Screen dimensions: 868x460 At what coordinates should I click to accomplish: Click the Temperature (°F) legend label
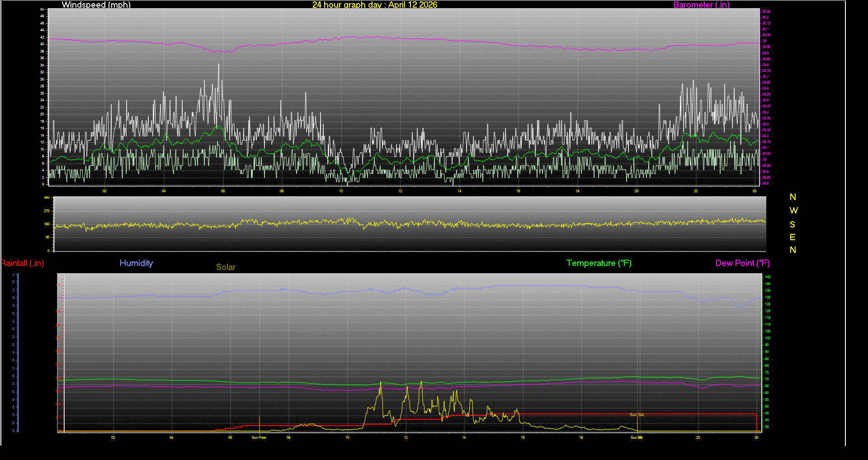599,263
